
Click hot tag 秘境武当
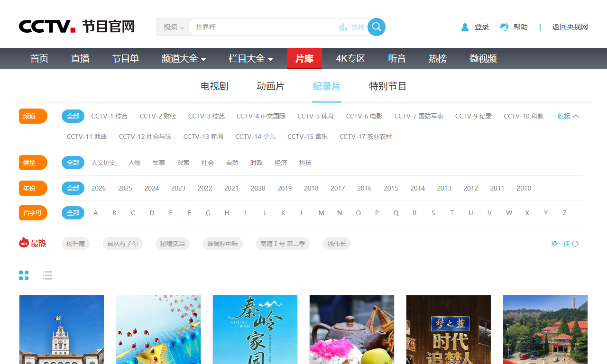click(x=173, y=244)
